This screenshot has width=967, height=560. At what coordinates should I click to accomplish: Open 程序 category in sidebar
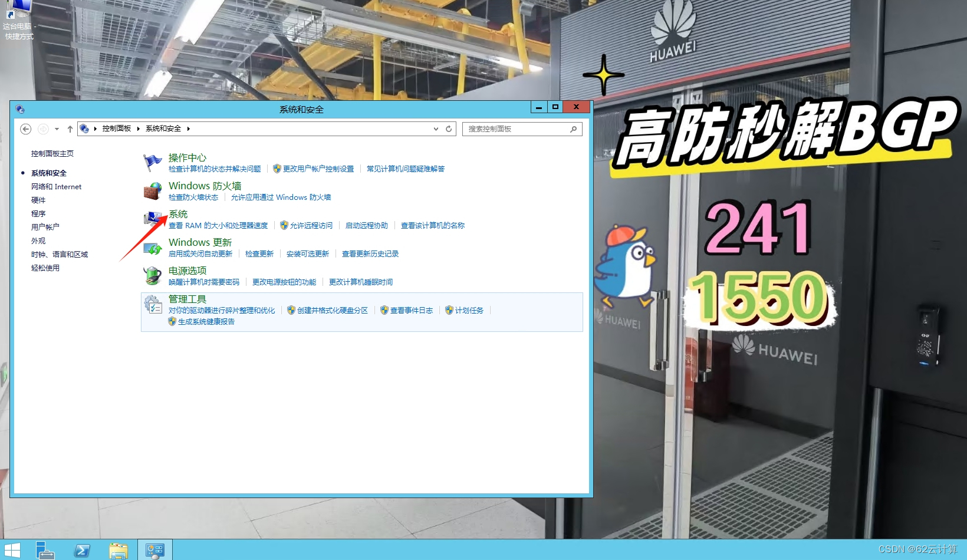coord(38,213)
